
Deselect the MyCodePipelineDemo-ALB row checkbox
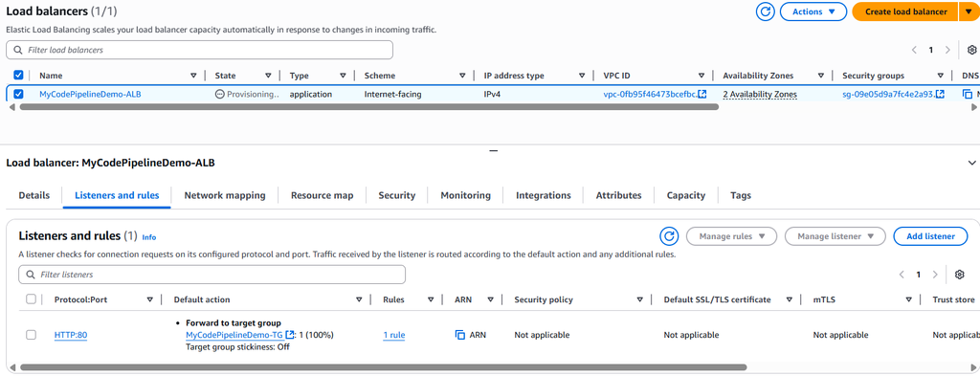coord(19,95)
